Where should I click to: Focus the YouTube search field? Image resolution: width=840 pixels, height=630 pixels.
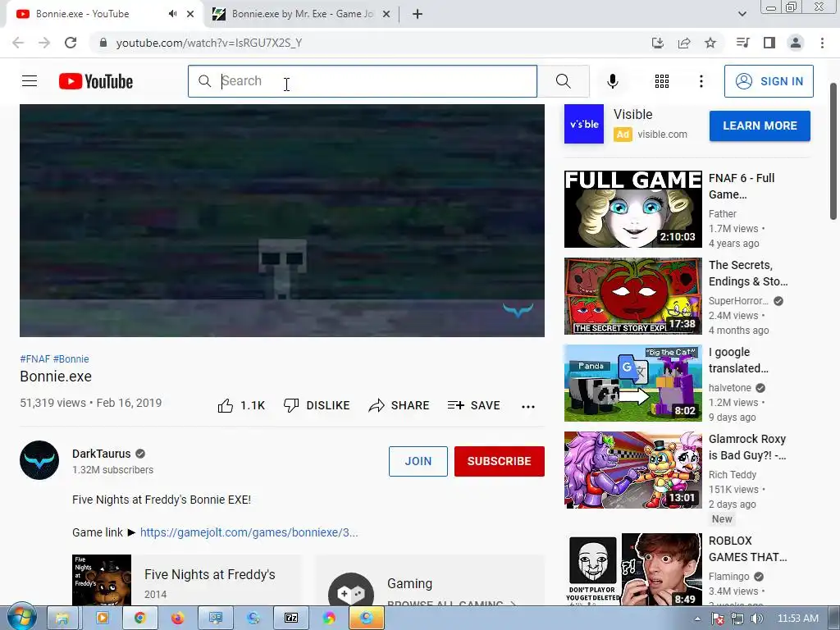click(x=363, y=81)
